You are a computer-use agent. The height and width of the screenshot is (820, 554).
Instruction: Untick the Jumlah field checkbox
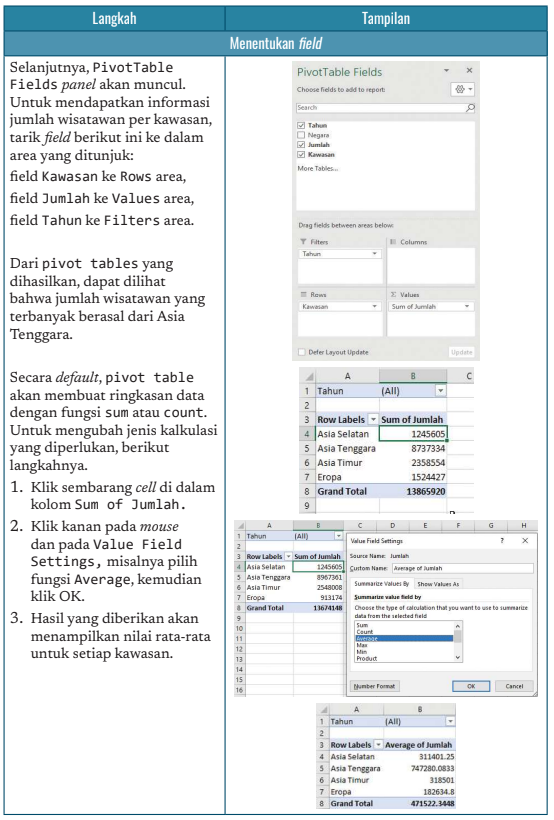point(301,145)
